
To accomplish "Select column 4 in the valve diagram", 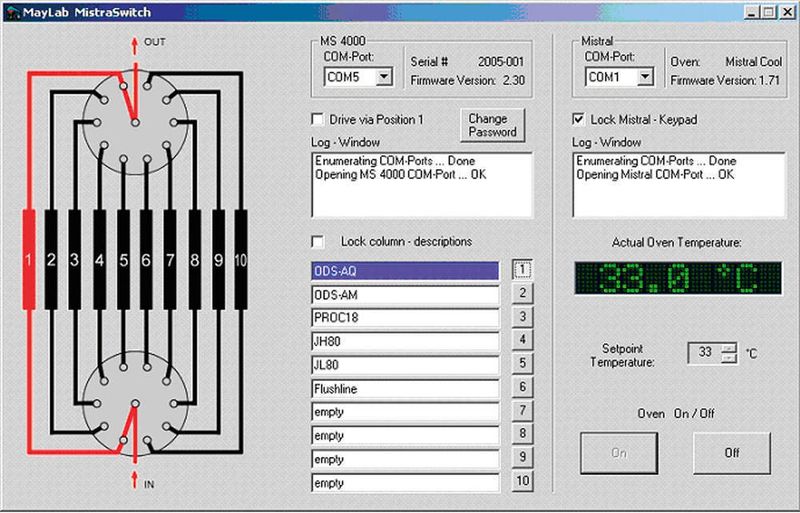I will (x=99, y=259).
